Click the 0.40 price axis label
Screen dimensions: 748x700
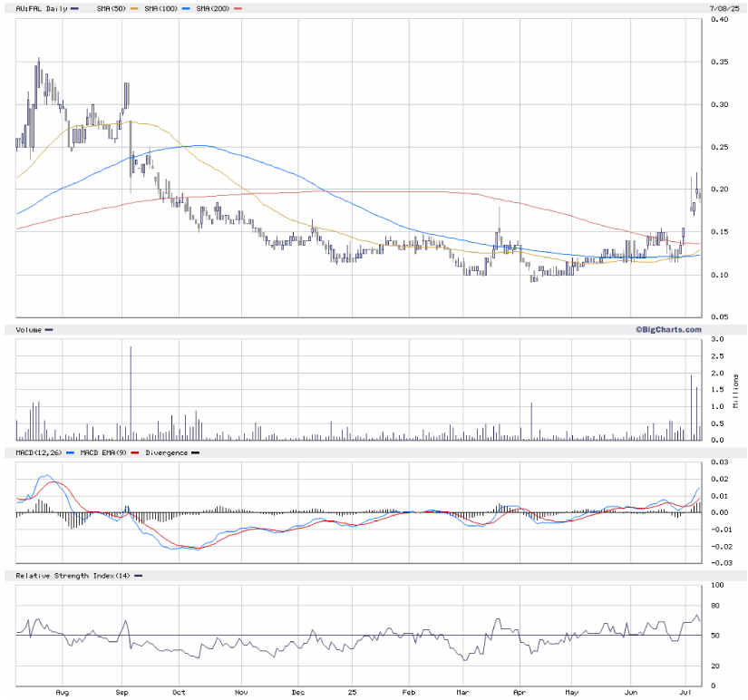click(x=720, y=20)
